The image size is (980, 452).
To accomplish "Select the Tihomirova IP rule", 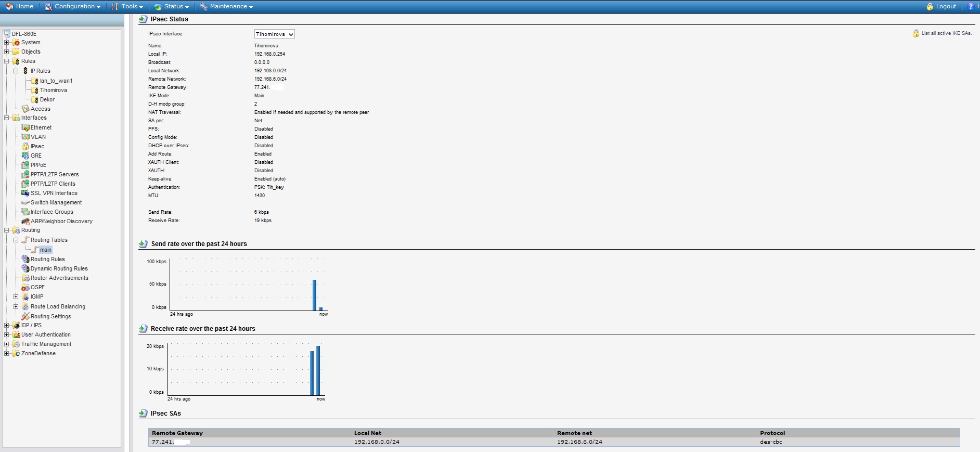I will [x=53, y=90].
